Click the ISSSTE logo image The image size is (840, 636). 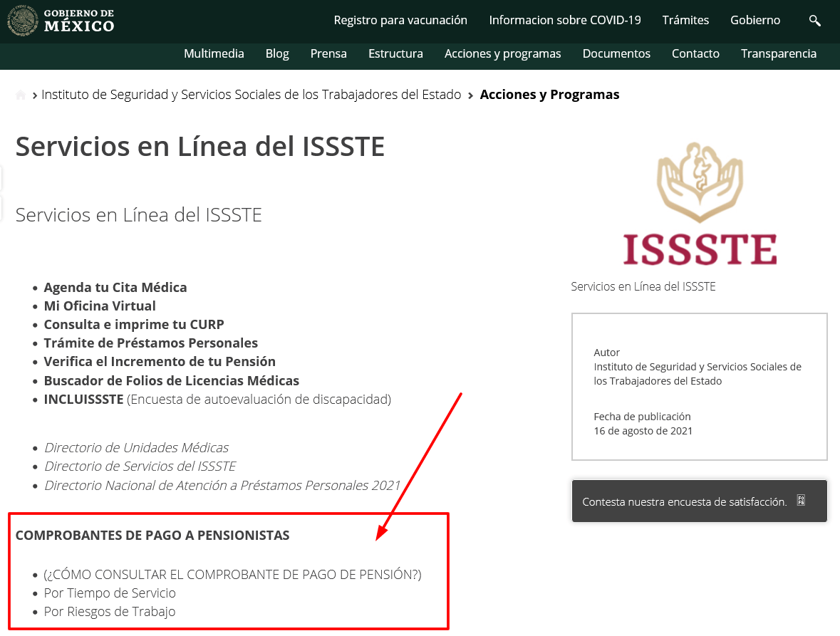[700, 204]
